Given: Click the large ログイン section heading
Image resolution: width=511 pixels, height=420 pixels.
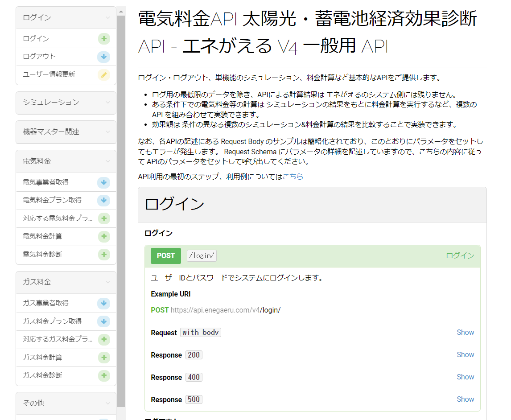Looking at the screenshot, I should click(x=174, y=204).
